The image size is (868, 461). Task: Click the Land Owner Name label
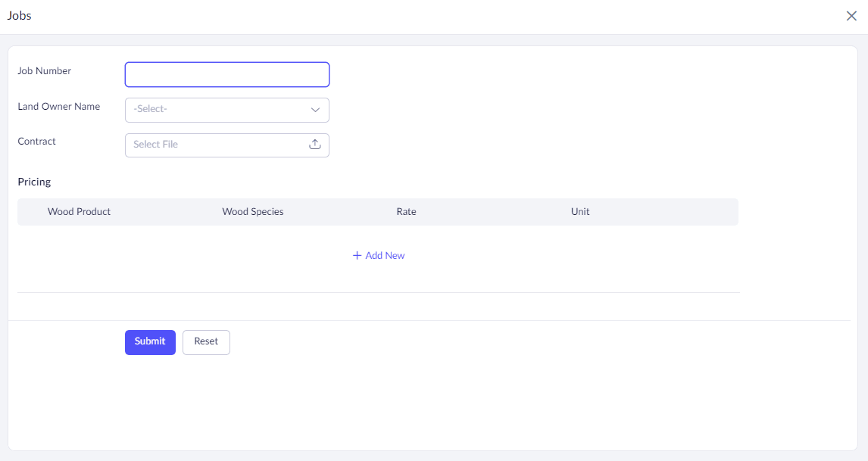pos(58,107)
